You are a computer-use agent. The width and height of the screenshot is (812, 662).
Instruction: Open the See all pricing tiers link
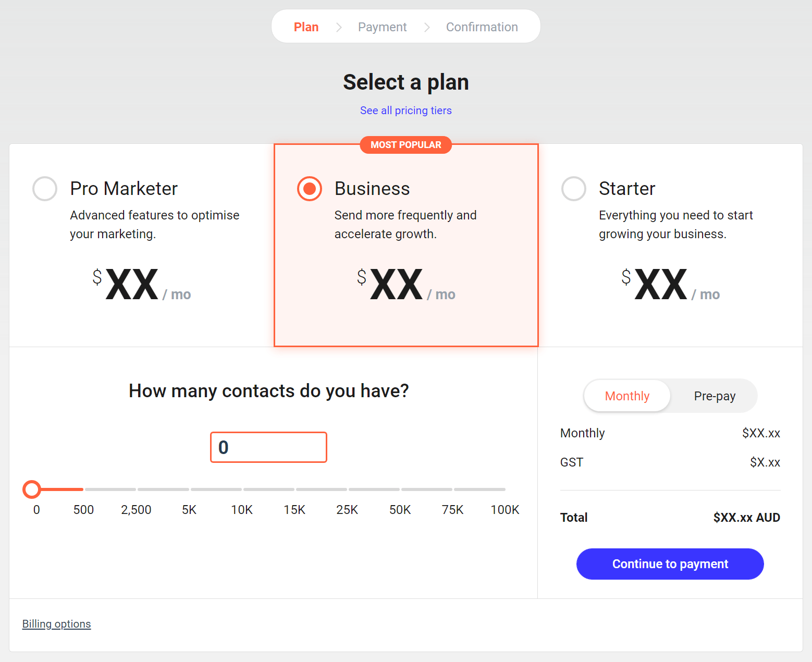[405, 110]
